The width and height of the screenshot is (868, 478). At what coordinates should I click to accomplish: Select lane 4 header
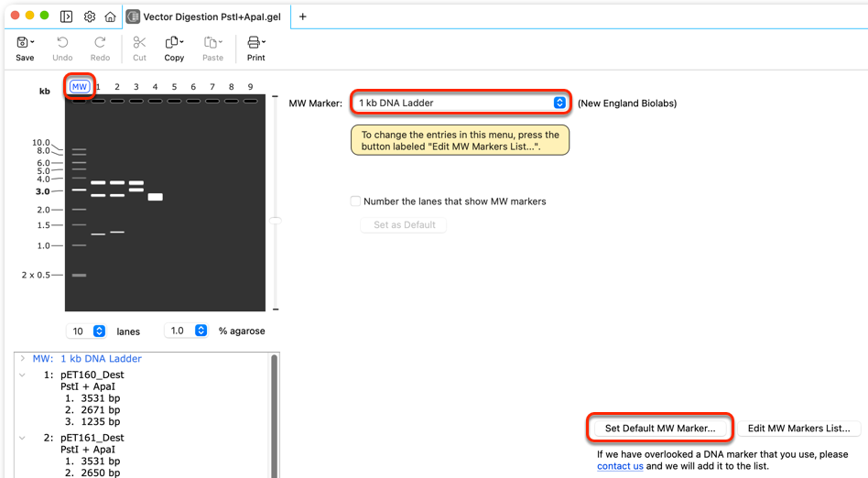point(155,86)
